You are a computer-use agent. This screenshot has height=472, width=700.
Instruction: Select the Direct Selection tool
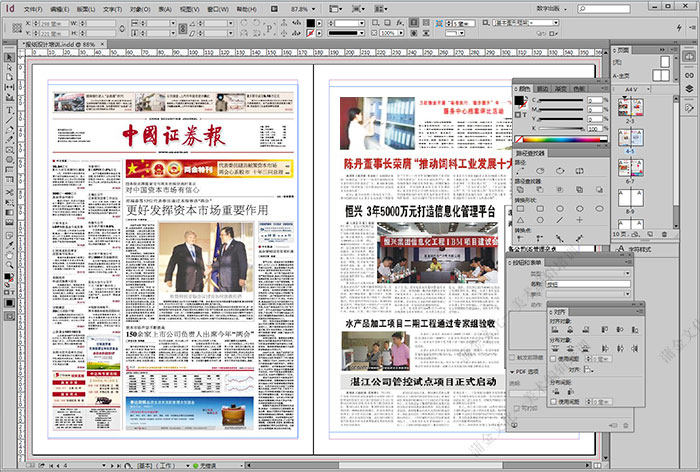(9, 67)
